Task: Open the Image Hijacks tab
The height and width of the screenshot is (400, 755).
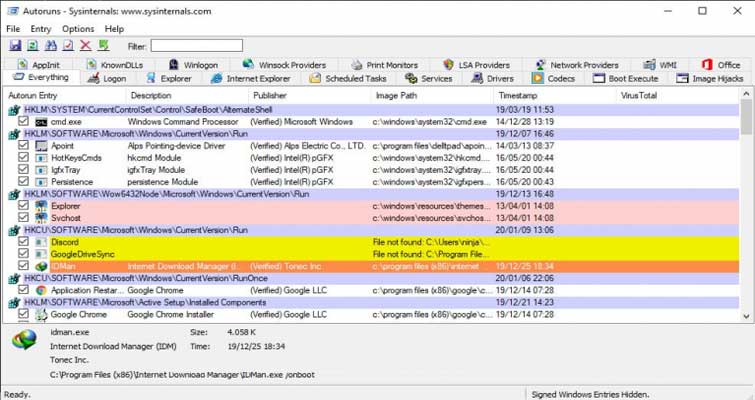Action: pos(710,78)
